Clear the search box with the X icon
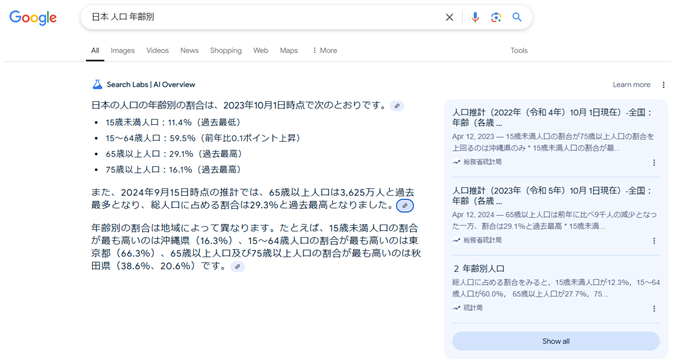 (x=449, y=17)
